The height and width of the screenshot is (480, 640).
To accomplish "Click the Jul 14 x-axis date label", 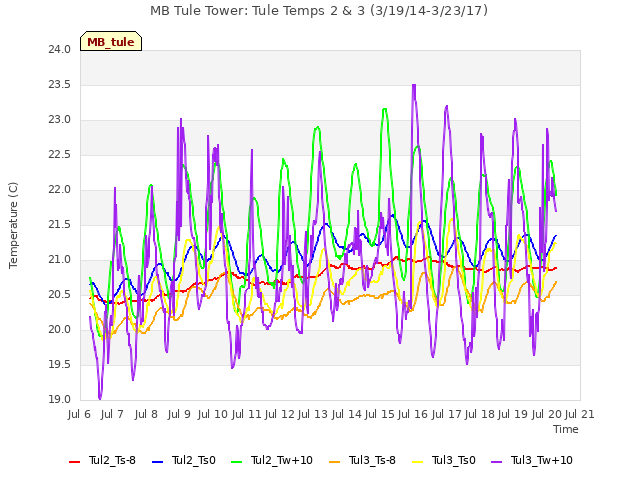I will [x=346, y=415].
